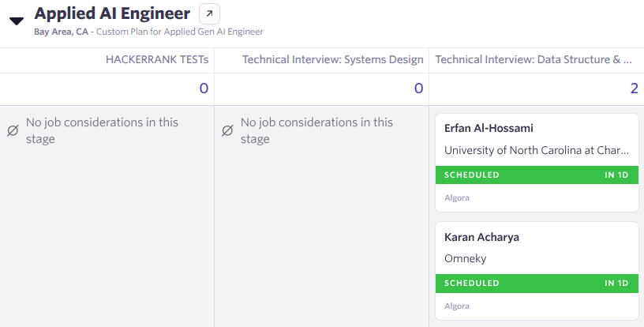The image size is (644, 327).
Task: Click empty-state icon in HACKERRANK TESTs column
Action: [13, 131]
